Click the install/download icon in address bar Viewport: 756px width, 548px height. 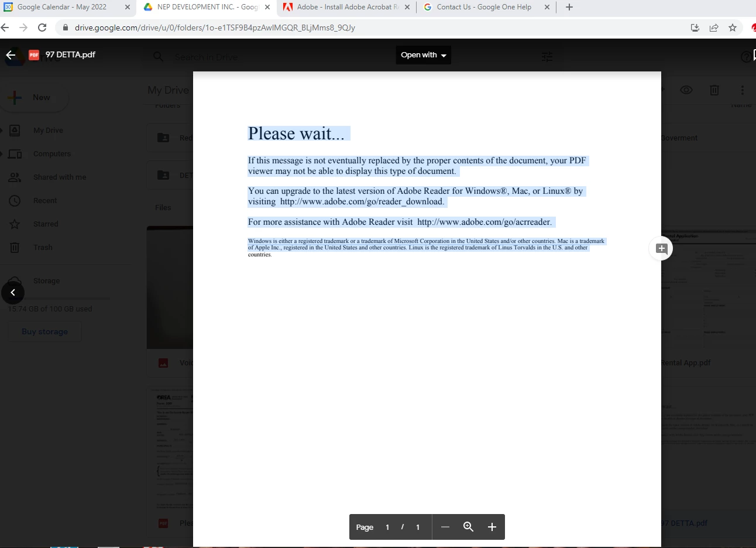click(x=695, y=28)
